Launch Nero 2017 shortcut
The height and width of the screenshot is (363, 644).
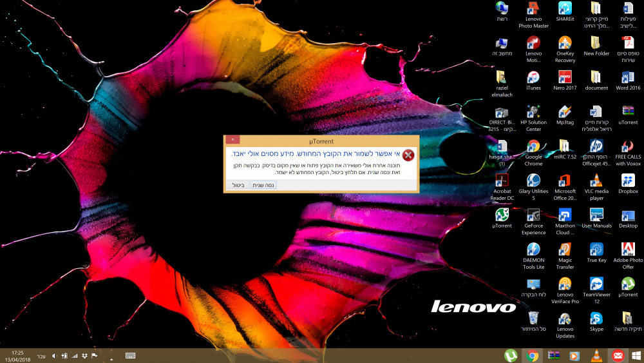pyautogui.click(x=565, y=81)
